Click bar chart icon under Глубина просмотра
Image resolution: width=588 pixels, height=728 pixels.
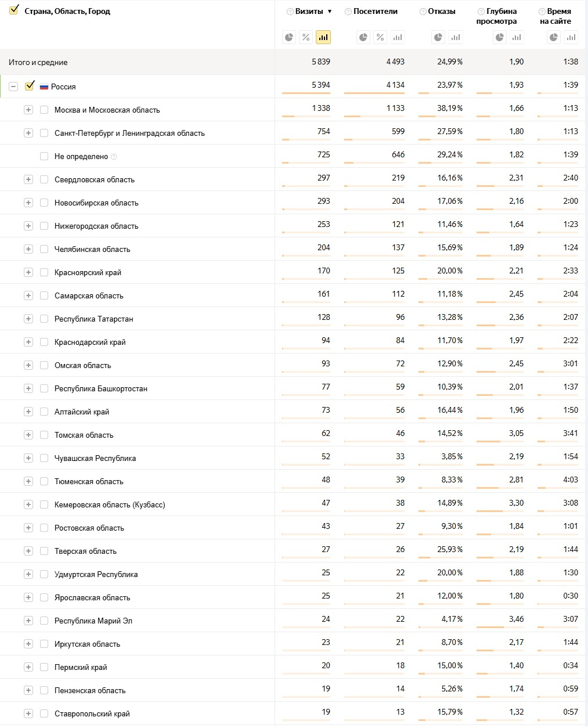click(x=517, y=38)
